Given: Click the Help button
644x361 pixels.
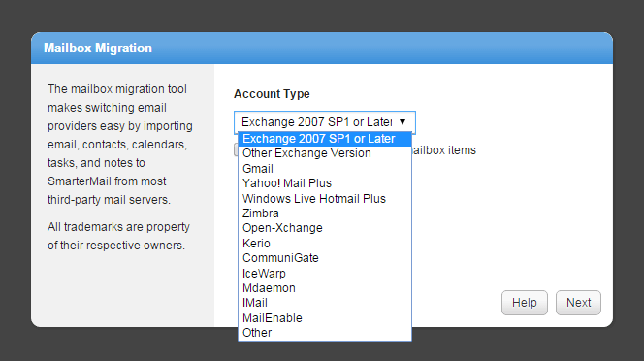Looking at the screenshot, I should point(525,303).
